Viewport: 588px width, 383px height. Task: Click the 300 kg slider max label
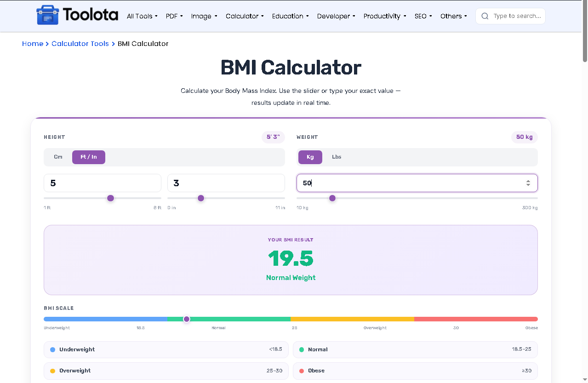coord(530,208)
